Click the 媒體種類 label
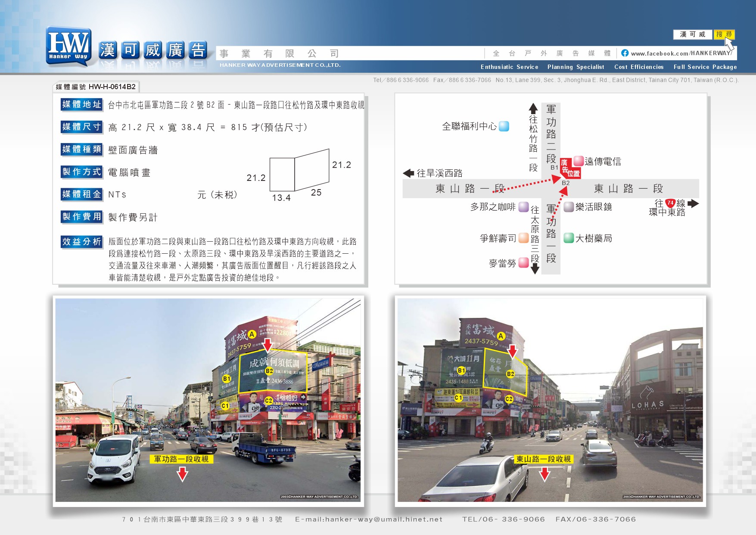The width and height of the screenshot is (756, 535). tap(81, 149)
